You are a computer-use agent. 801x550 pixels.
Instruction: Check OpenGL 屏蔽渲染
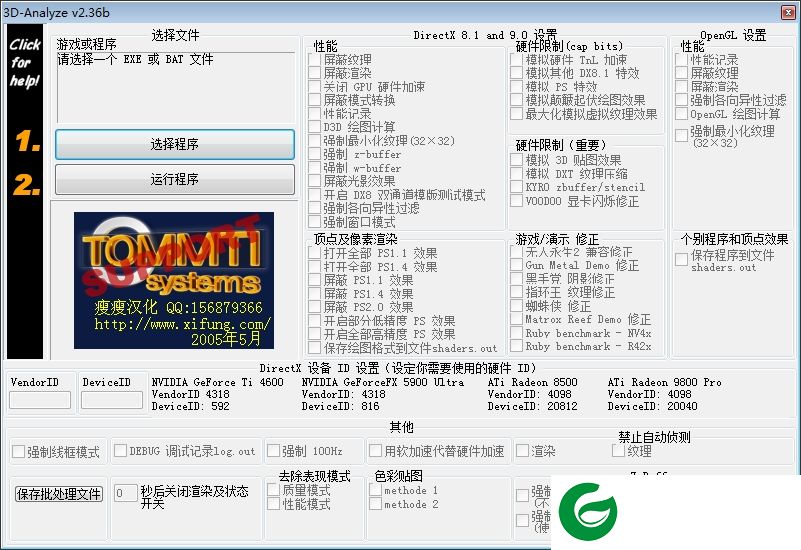pyautogui.click(x=681, y=86)
